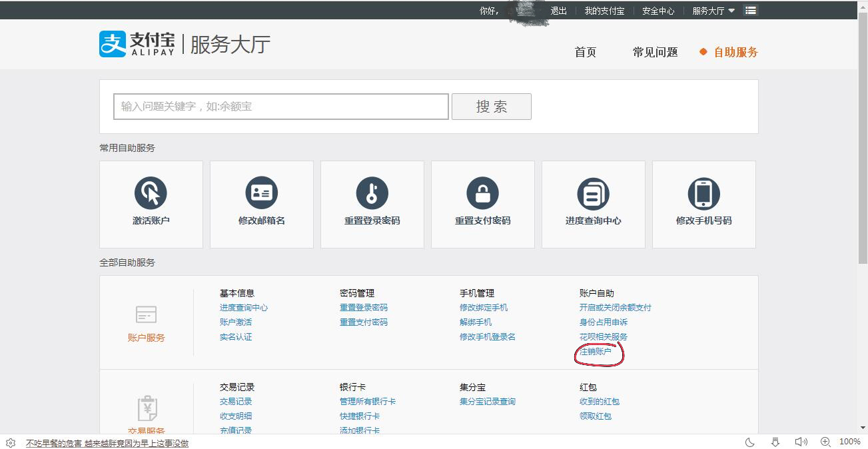Open the 账户激活 link
The width and height of the screenshot is (868, 449).
(236, 322)
